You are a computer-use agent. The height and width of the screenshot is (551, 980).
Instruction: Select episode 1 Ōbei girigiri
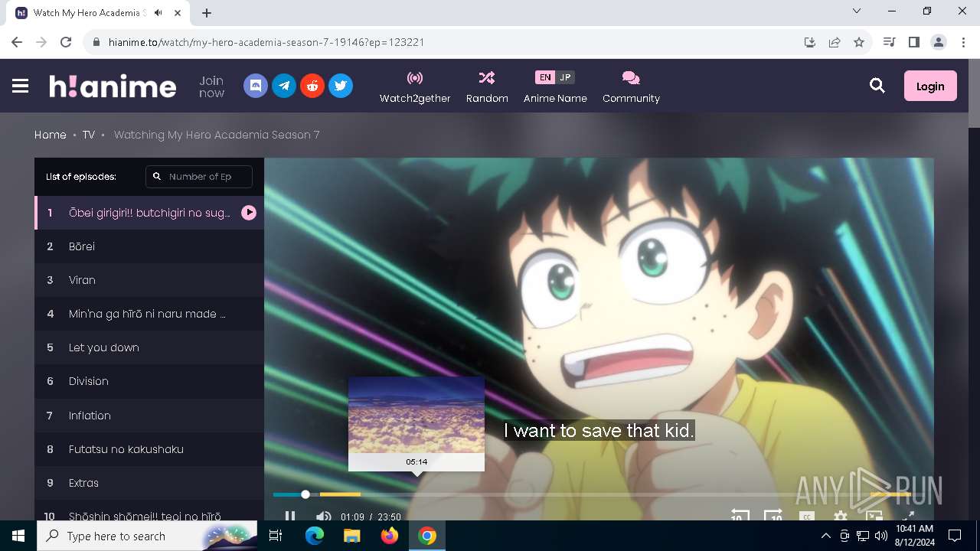click(x=149, y=213)
